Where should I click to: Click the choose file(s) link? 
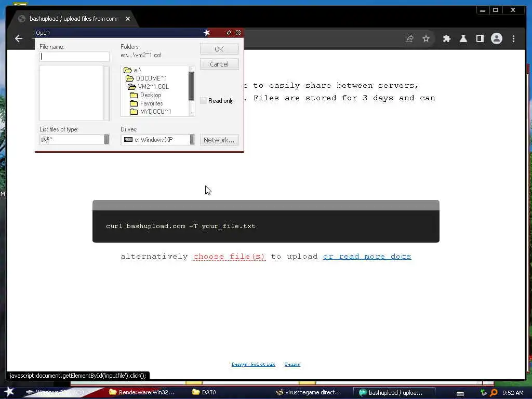229,257
